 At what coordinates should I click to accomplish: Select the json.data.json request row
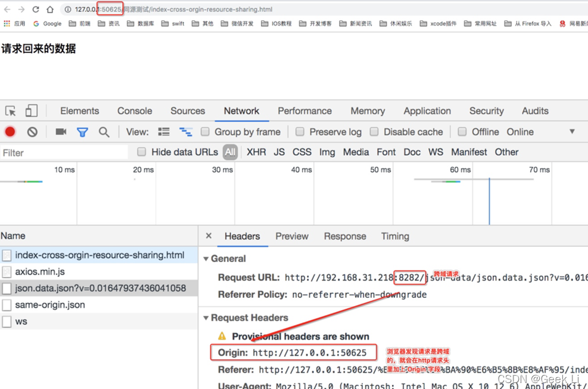(99, 288)
